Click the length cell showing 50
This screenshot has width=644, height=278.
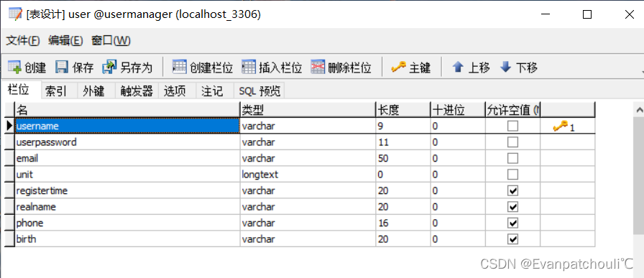403,159
